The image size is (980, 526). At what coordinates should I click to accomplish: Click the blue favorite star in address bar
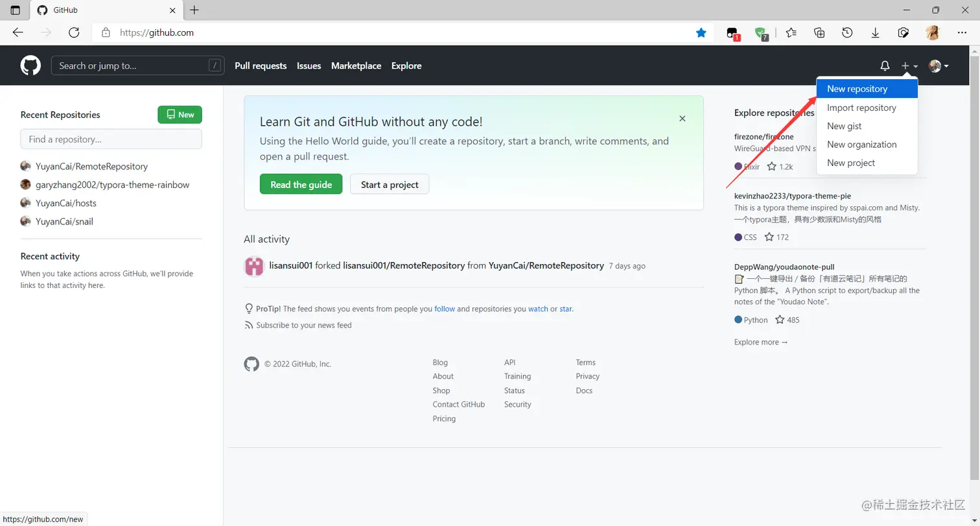[x=701, y=32]
